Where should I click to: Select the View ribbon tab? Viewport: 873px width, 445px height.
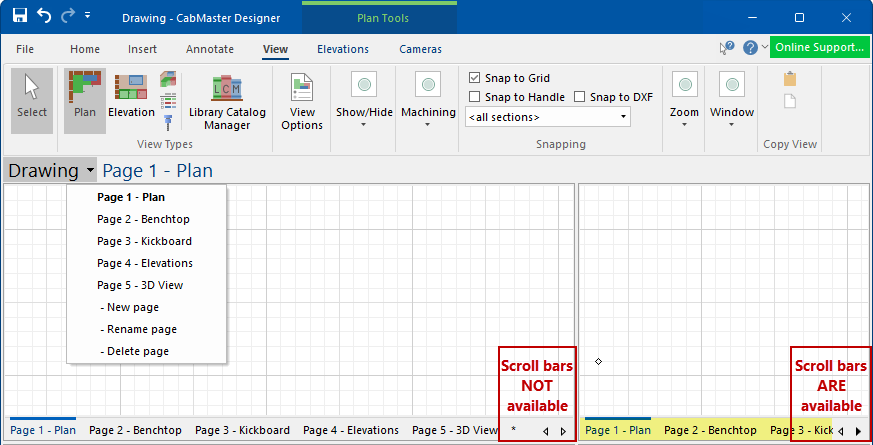tap(275, 49)
